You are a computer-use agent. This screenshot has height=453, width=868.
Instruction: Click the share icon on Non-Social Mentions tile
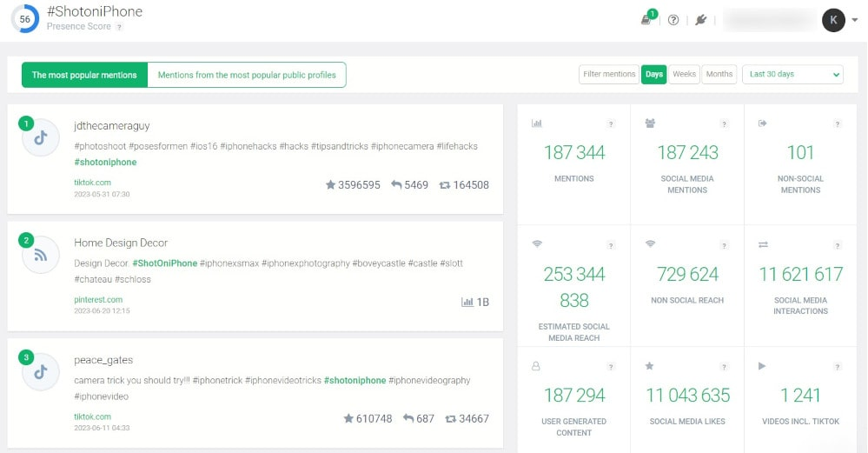point(762,123)
